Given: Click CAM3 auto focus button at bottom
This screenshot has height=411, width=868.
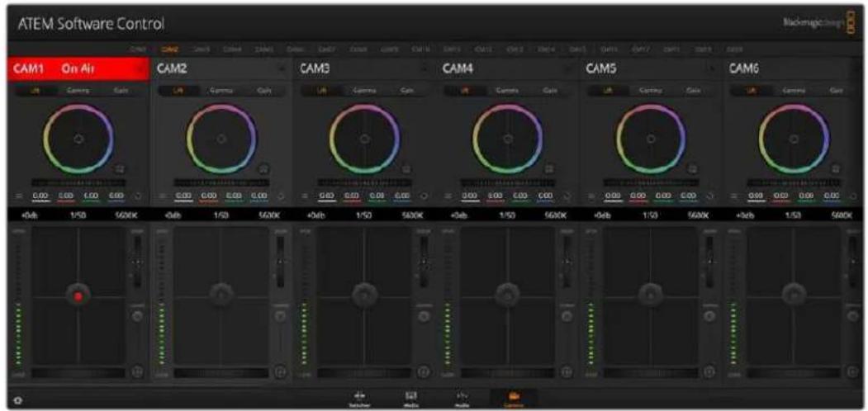Looking at the screenshot, I should (424, 372).
